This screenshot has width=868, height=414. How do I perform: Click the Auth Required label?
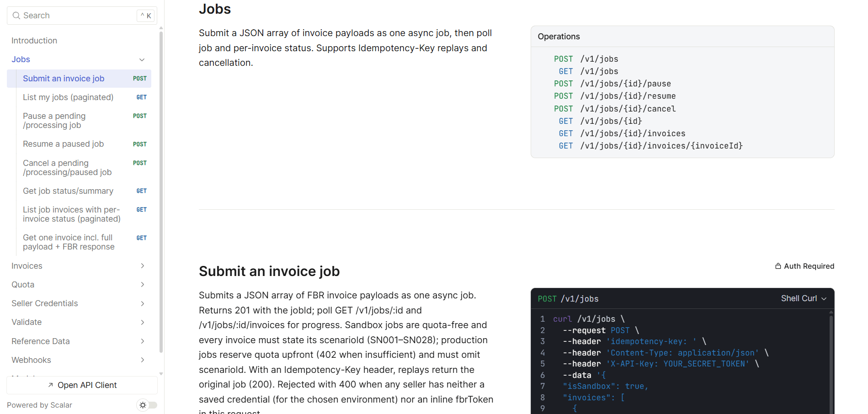809,266
